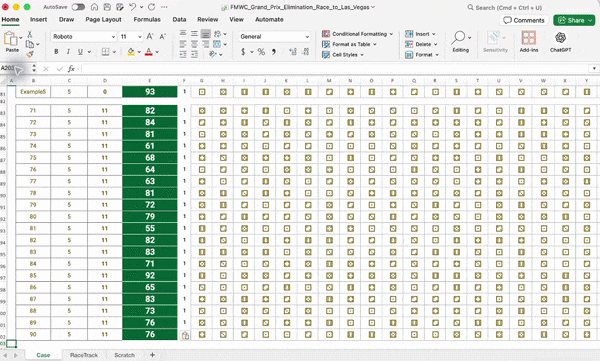600x361 pixels.
Task: Open the Undo history dropdown arrow
Action: click(x=141, y=7)
